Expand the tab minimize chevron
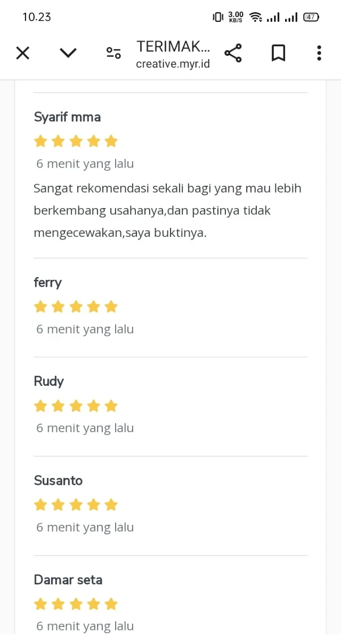Screen dimensions: 341x644 click(x=68, y=53)
